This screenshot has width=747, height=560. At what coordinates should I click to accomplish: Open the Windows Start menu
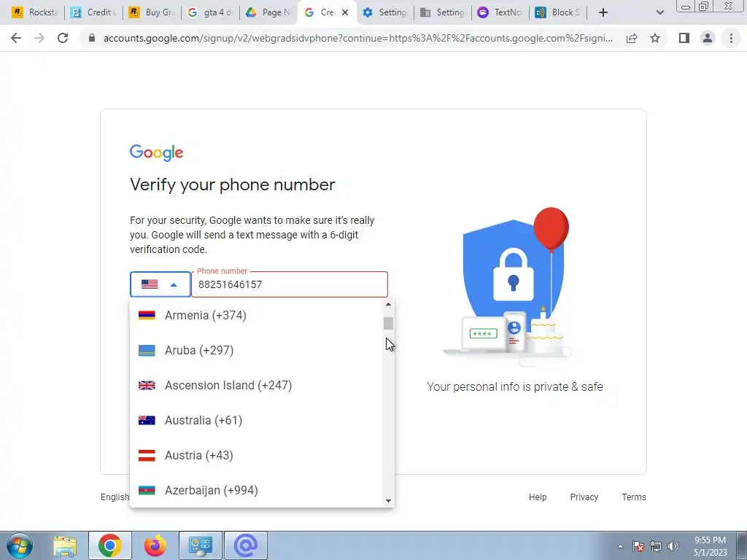point(20,545)
